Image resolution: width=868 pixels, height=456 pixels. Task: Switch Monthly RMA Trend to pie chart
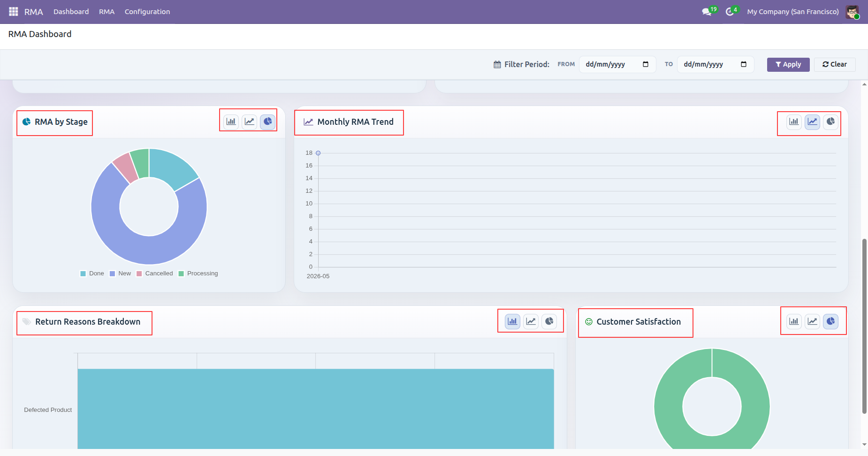click(830, 122)
